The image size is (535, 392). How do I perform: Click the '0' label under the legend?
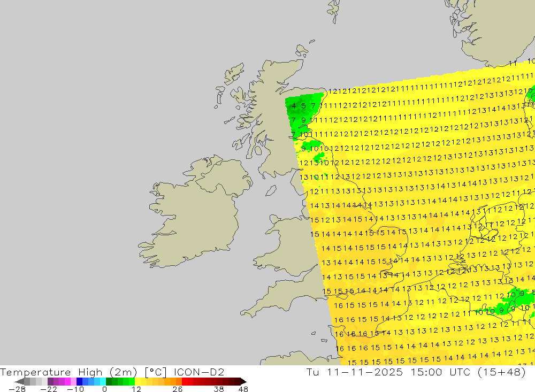[x=104, y=389]
